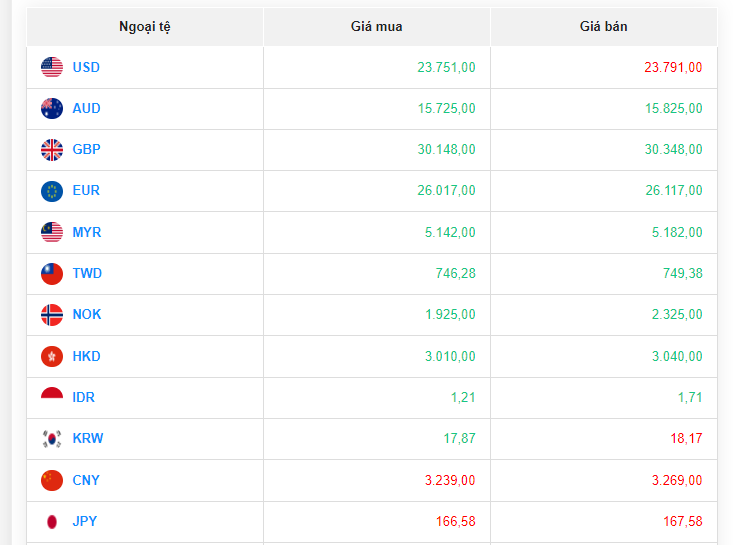Viewport: 733px width, 545px height.
Task: Click the Giá bán column header
Action: click(603, 26)
